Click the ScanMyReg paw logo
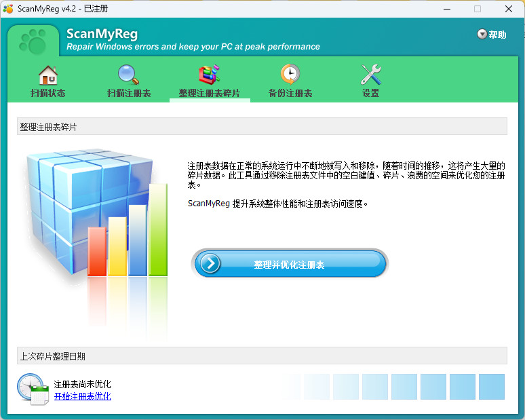The width and height of the screenshot is (525, 420). 33,41
